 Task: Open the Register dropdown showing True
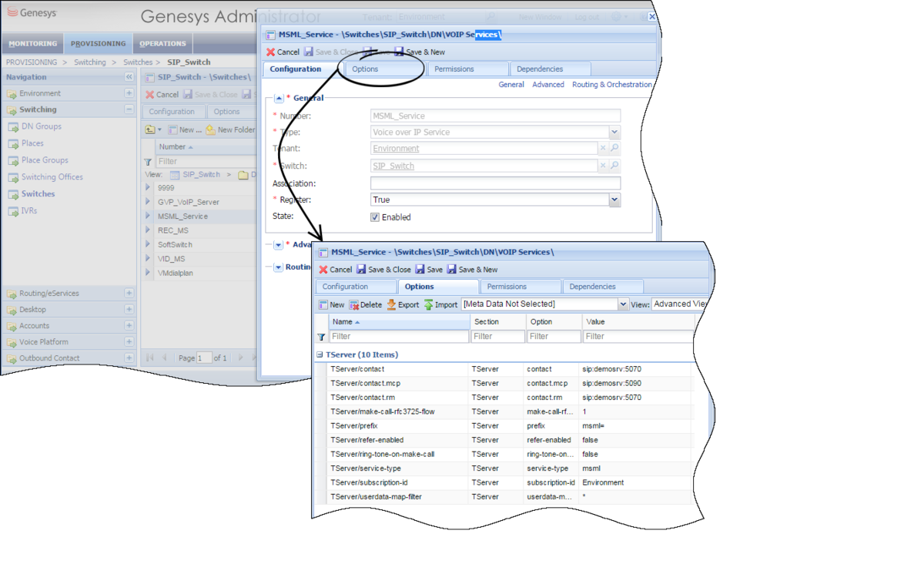pos(614,200)
